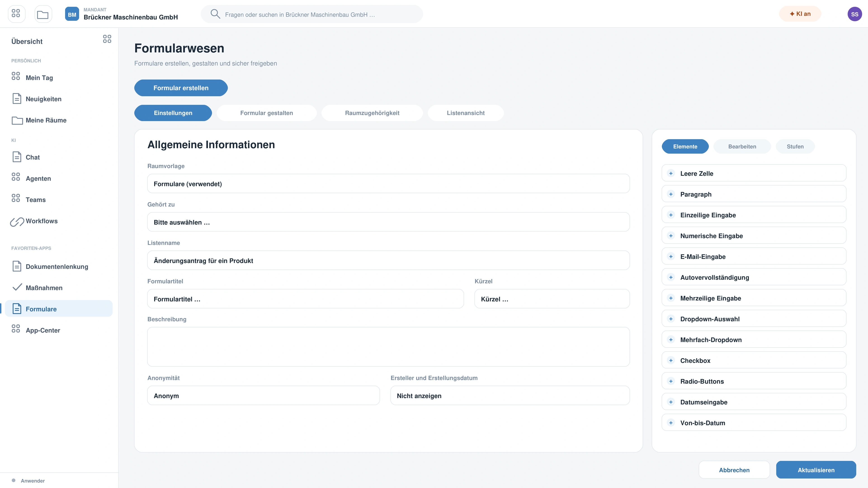Open App-Center in the sidebar
This screenshot has width=868, height=488.
click(59, 330)
